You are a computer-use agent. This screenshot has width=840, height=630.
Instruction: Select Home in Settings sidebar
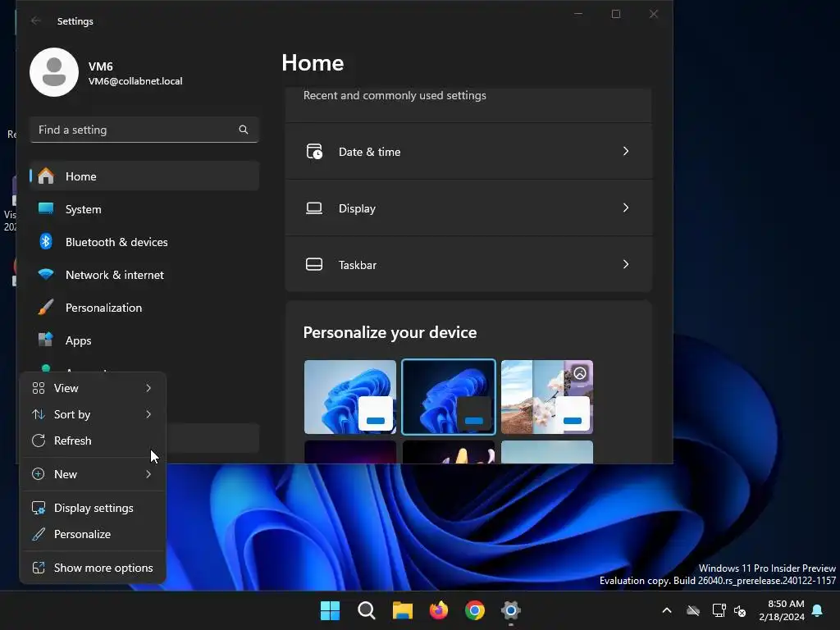point(144,176)
